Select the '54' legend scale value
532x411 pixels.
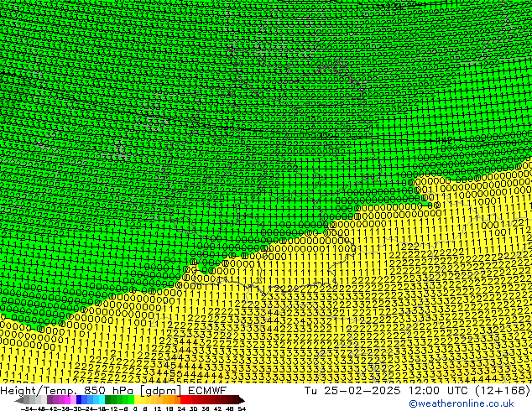pos(242,409)
